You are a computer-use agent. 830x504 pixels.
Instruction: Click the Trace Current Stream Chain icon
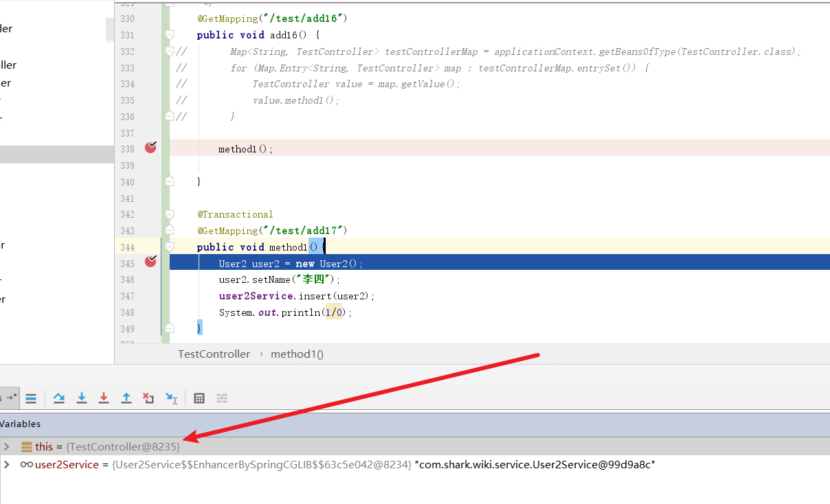[222, 398]
